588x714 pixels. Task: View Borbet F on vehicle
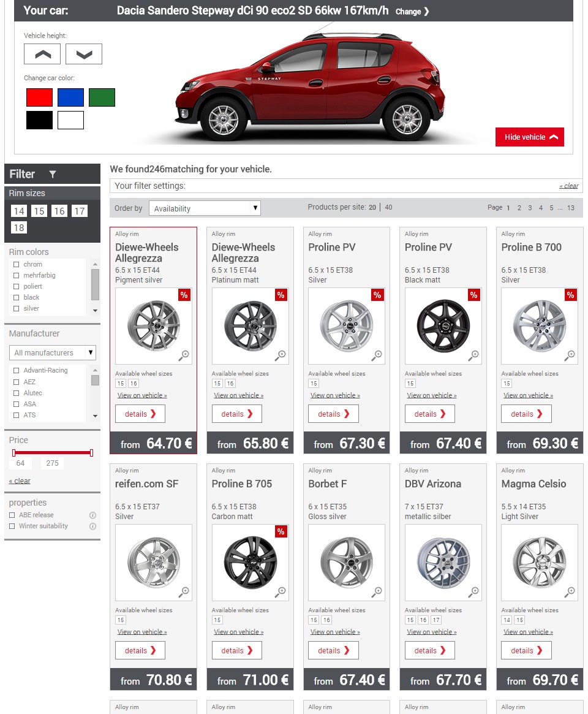pyautogui.click(x=335, y=632)
